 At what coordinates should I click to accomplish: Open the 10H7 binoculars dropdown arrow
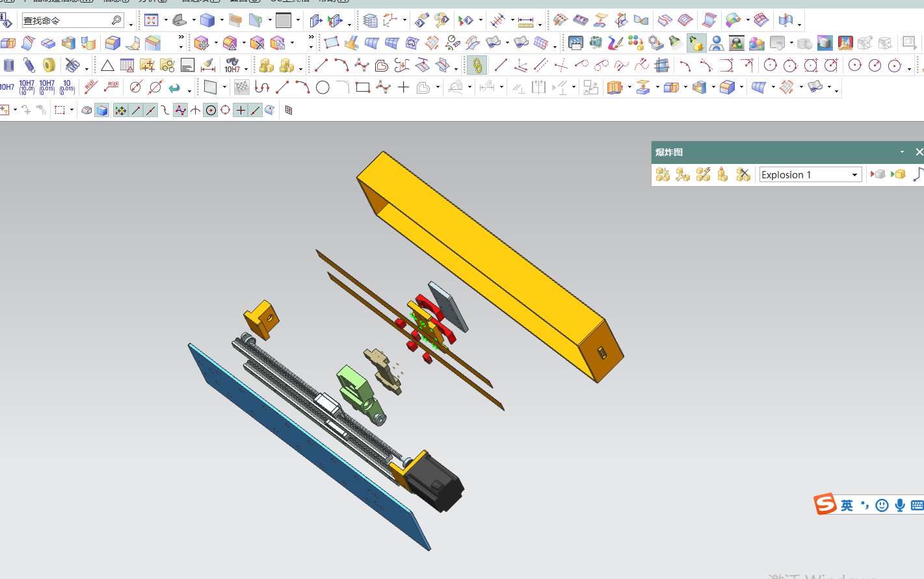(x=246, y=68)
